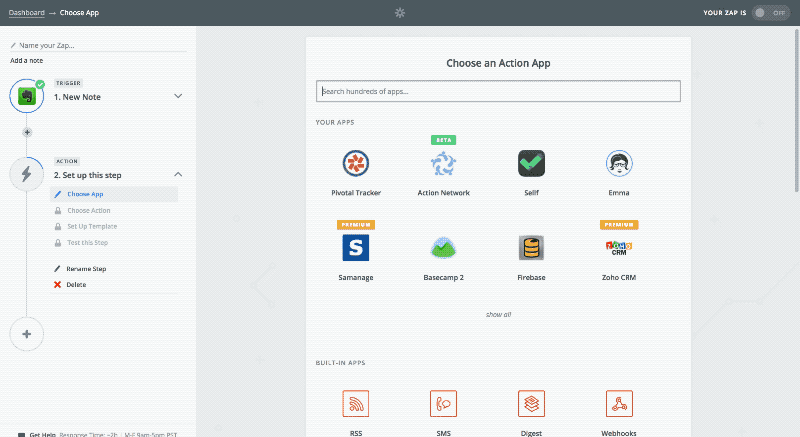The image size is (800, 437).
Task: Pick the Webhooks built-in app icon
Action: point(619,403)
